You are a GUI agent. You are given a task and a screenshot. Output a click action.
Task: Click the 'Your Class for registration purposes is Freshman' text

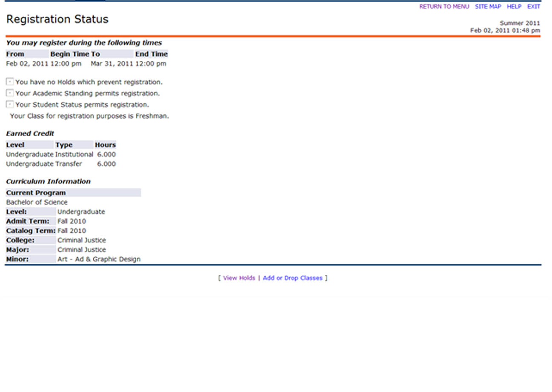[x=89, y=116]
